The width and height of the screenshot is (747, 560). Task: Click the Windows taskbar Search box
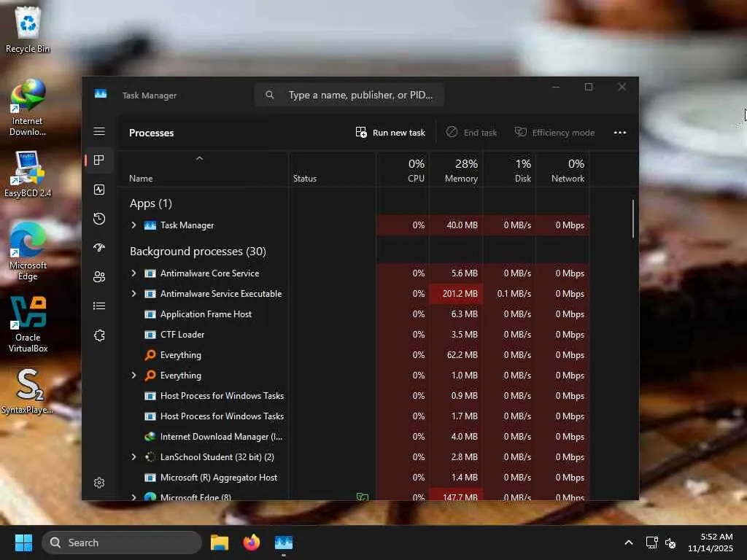tap(122, 542)
